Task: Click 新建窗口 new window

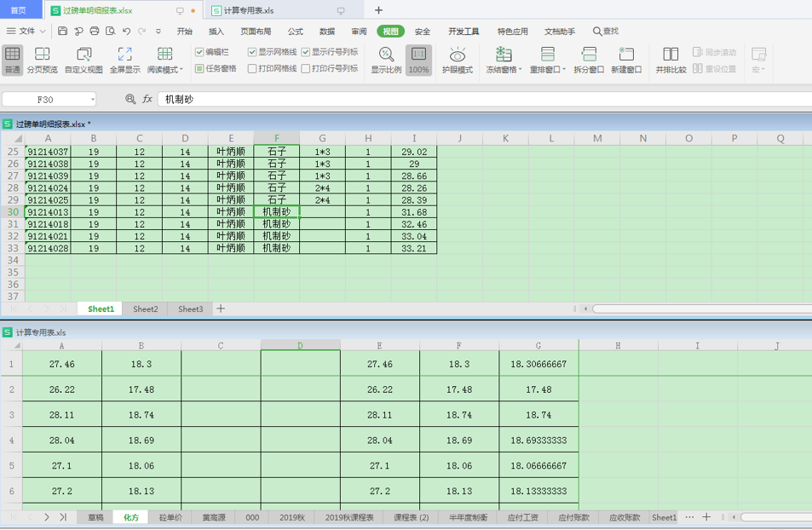Action: pyautogui.click(x=626, y=60)
